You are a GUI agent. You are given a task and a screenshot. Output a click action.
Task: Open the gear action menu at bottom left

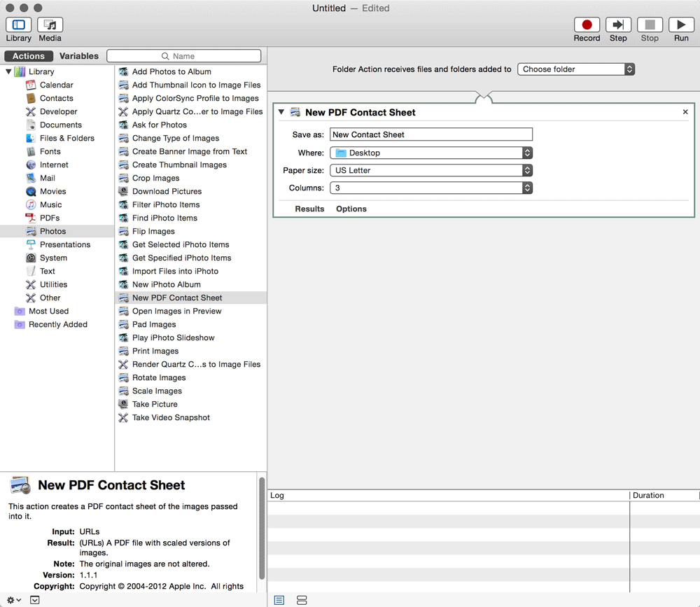(x=14, y=600)
